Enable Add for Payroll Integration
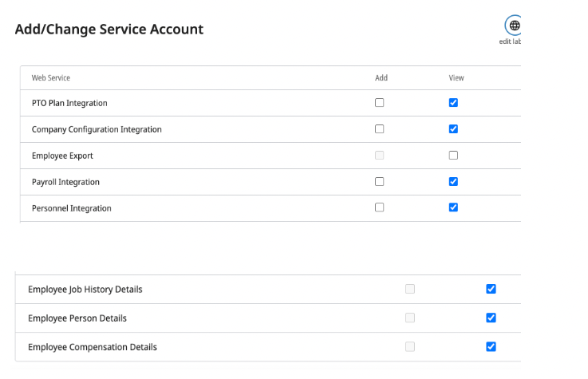The width and height of the screenshot is (588, 379). [x=379, y=182]
